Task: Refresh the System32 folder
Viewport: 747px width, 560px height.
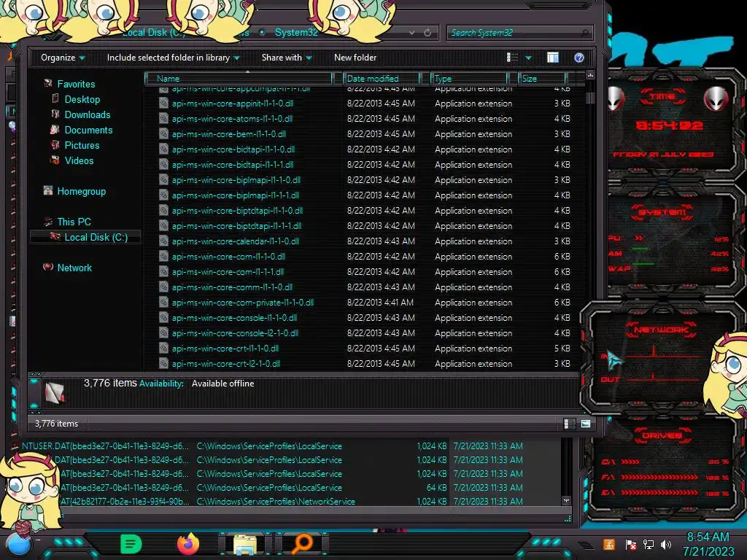Action: [427, 32]
